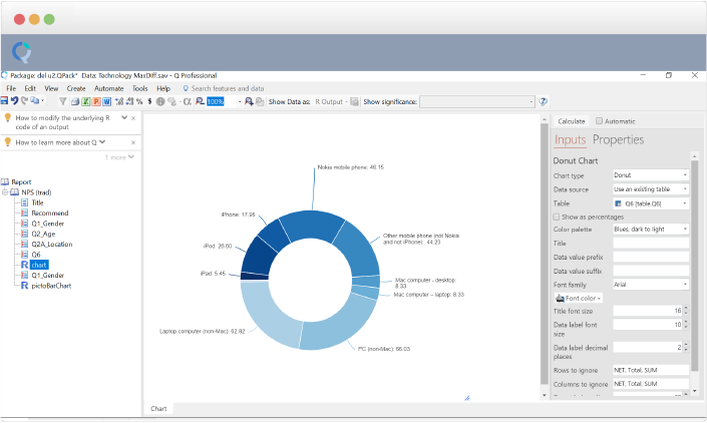Expand the R code tip chevron
Image resolution: width=707 pixels, height=423 pixels.
coord(124,118)
